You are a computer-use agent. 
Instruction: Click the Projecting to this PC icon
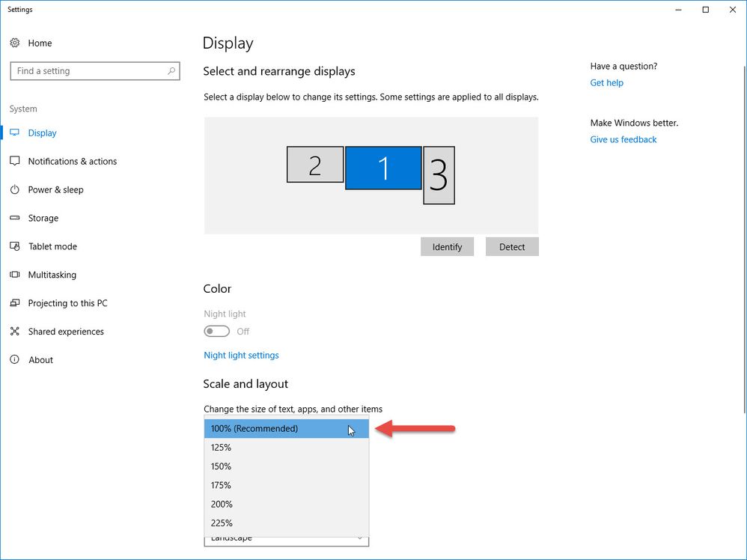(x=15, y=303)
